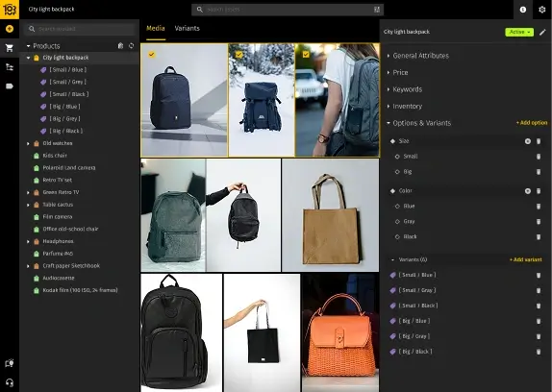The height and width of the screenshot is (392, 552).
Task: Expand the Table cactus node
Action: 28,205
